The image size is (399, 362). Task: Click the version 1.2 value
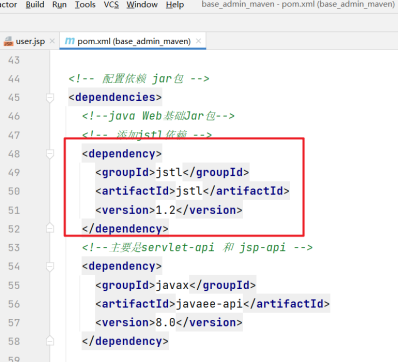pyautogui.click(x=166, y=210)
